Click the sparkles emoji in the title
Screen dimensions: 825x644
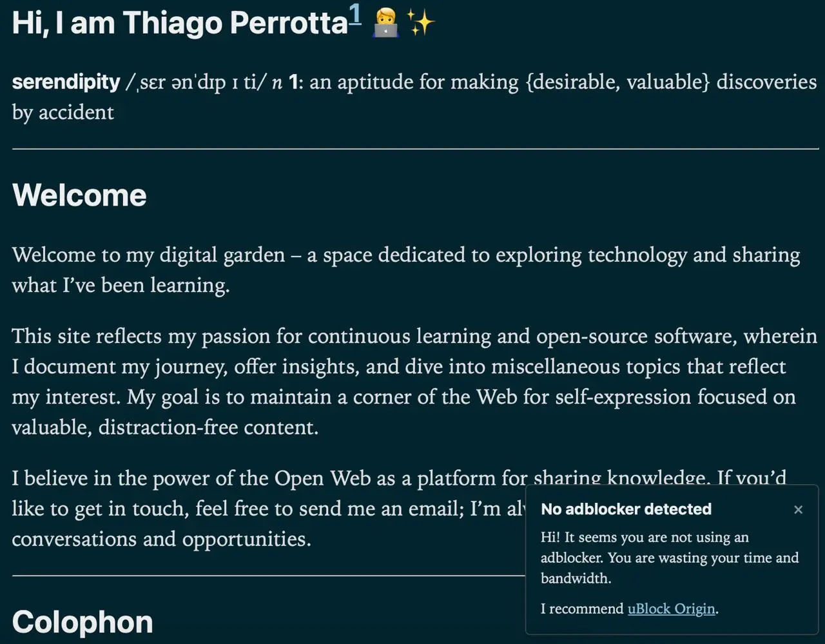pyautogui.click(x=421, y=24)
